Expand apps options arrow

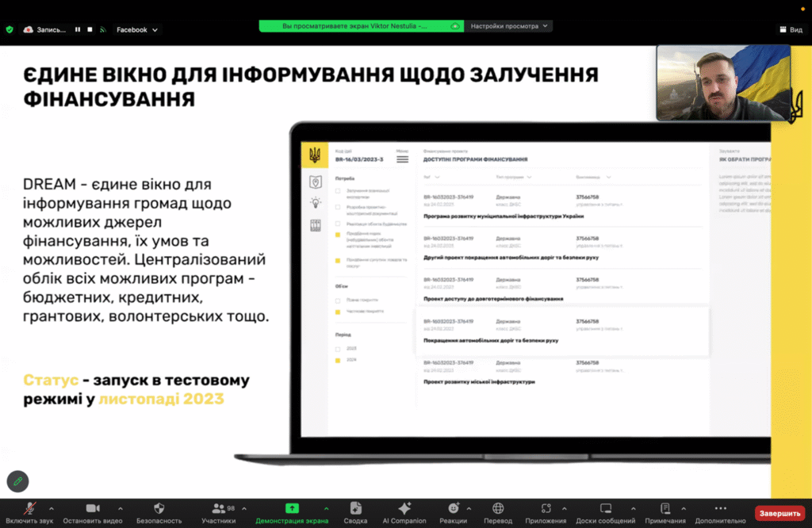tap(565, 509)
